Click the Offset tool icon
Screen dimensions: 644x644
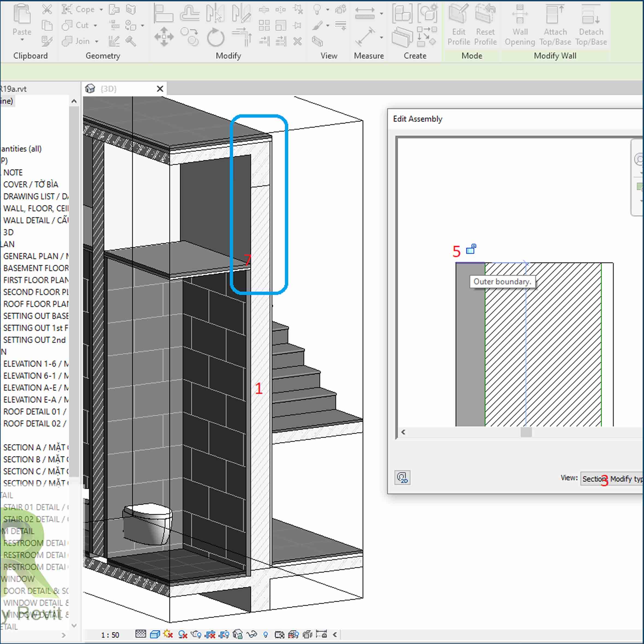coord(189,14)
